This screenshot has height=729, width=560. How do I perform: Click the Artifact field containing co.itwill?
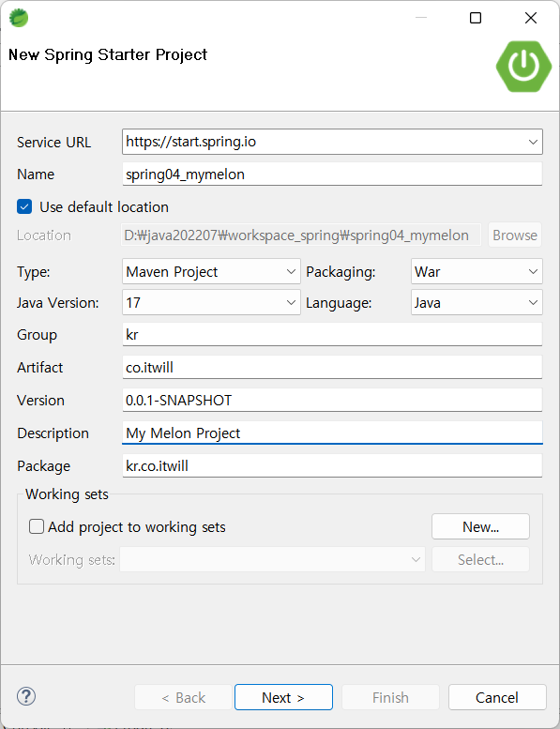332,367
